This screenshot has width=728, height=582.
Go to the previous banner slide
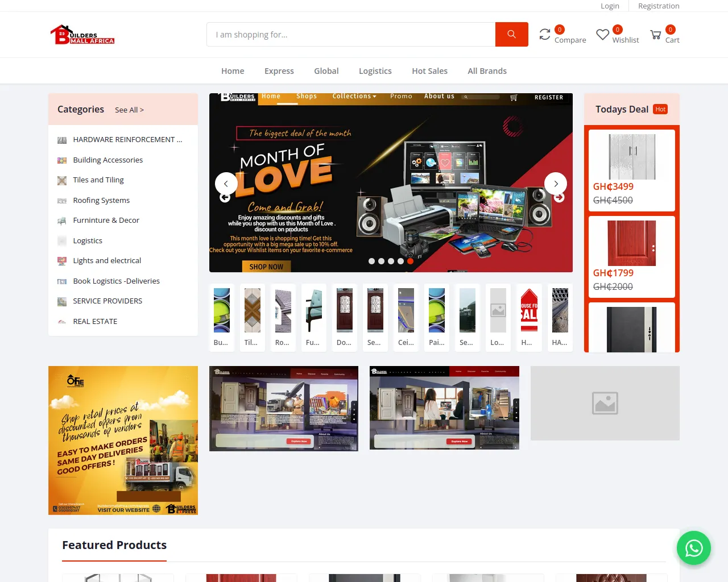coord(226,184)
